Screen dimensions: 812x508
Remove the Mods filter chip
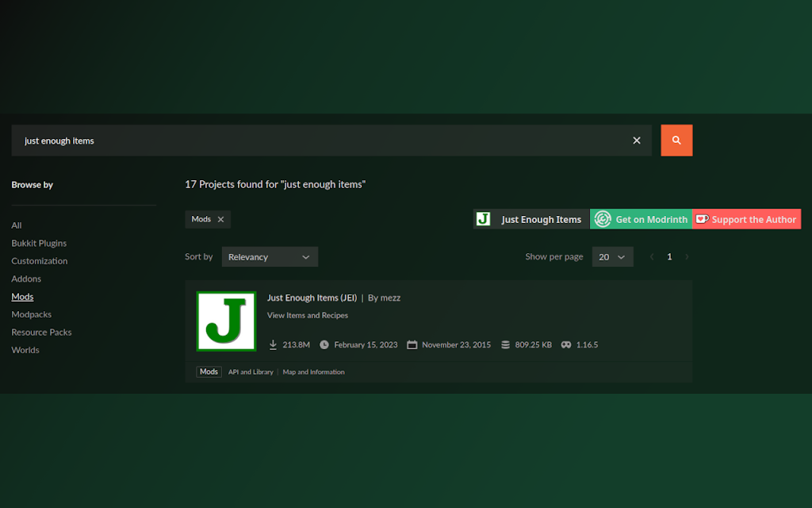click(220, 219)
